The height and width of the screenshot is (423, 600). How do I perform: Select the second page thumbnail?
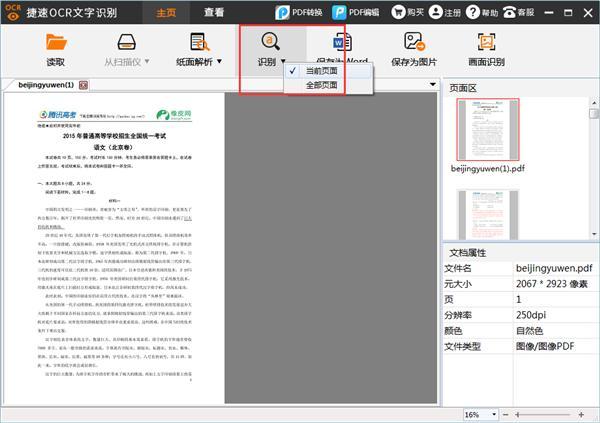488,214
